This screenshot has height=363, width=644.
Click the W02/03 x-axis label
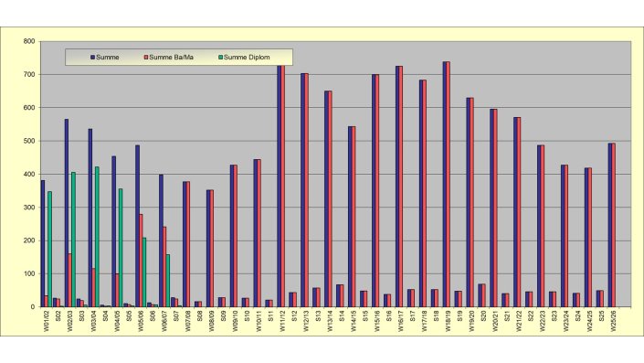pos(69,321)
